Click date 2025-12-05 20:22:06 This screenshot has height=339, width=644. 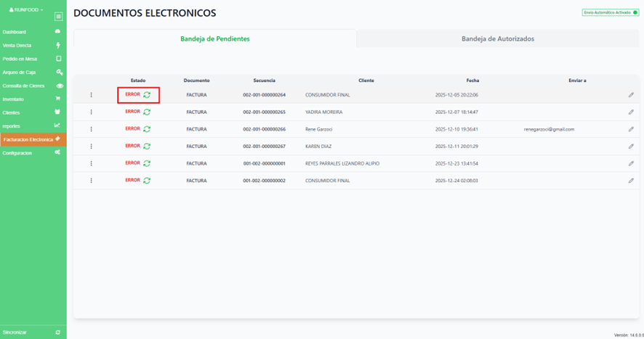(456, 95)
